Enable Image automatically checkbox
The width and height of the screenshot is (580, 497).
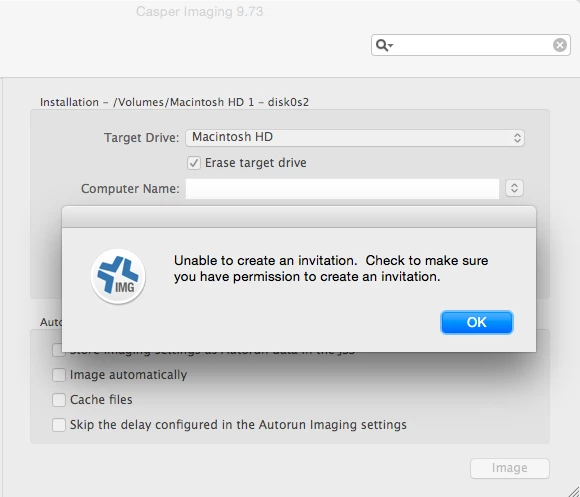59,375
